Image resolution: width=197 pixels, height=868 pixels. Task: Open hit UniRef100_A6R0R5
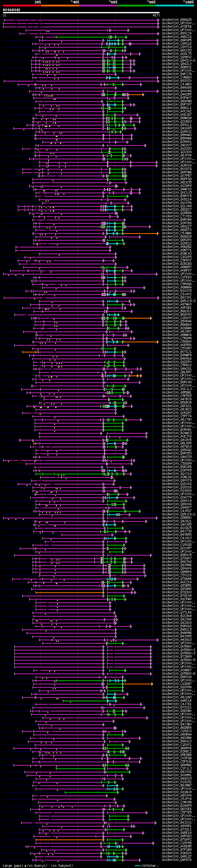click(x=177, y=40)
